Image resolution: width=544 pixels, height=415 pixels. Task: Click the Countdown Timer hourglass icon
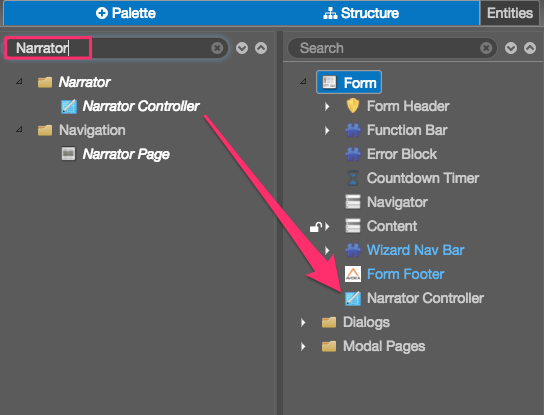click(x=353, y=178)
